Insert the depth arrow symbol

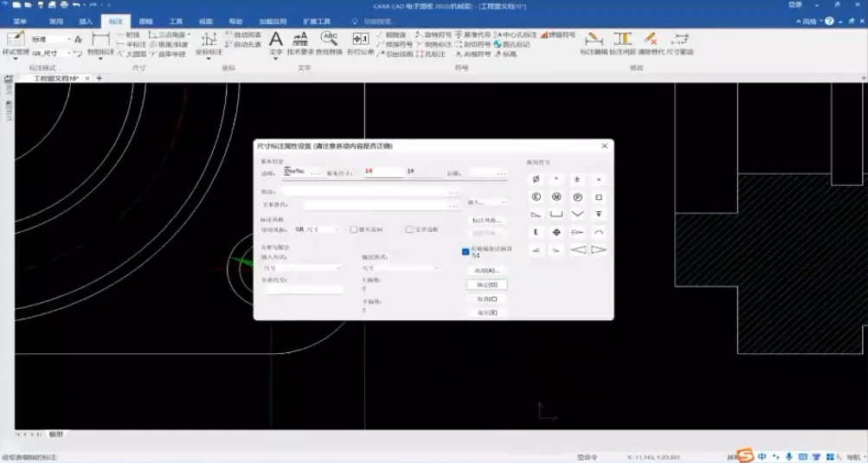click(x=598, y=215)
